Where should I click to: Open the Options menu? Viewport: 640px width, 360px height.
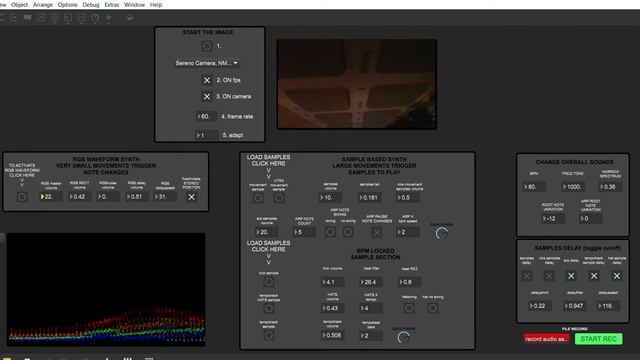[67, 5]
